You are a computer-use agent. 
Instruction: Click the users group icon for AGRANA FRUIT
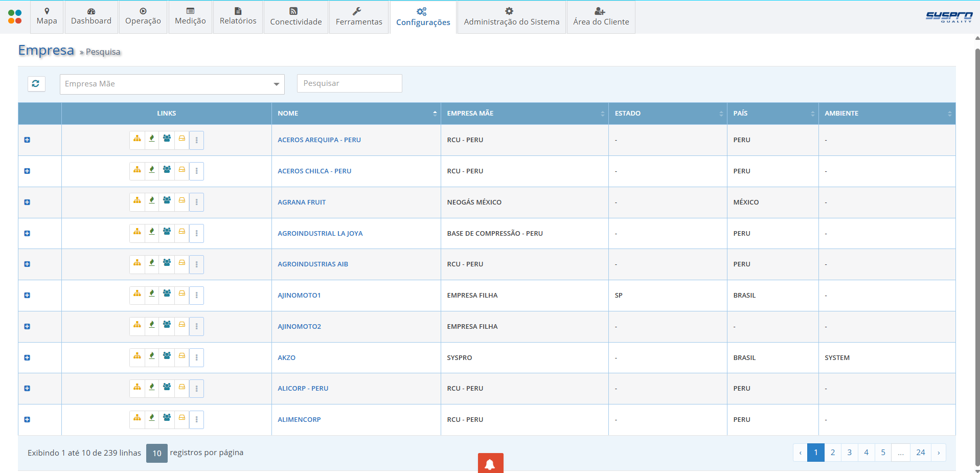tap(167, 201)
